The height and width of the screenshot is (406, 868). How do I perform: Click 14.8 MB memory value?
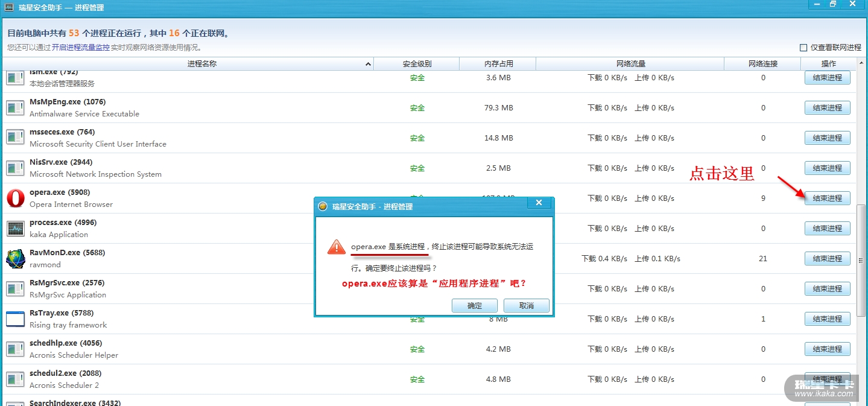click(499, 138)
